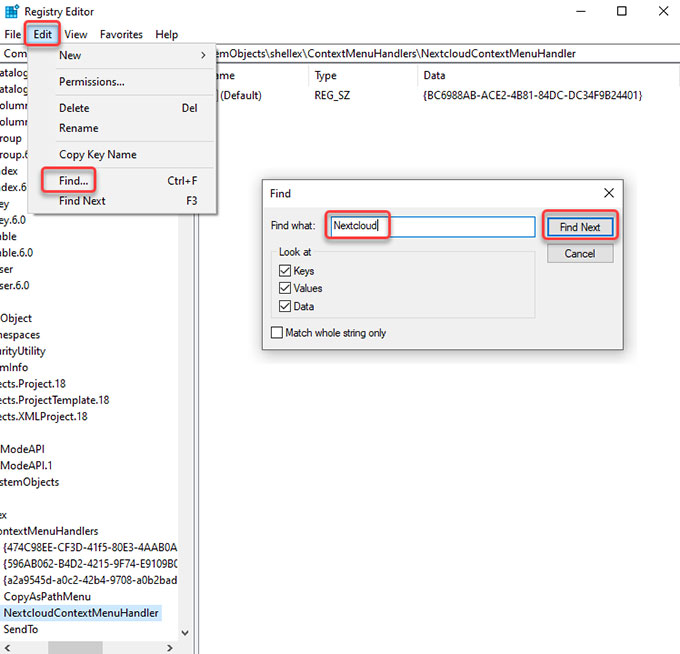The image size is (680, 654).
Task: Select the {474C98EE-CF3D-41f5 key
Action: pos(90,547)
